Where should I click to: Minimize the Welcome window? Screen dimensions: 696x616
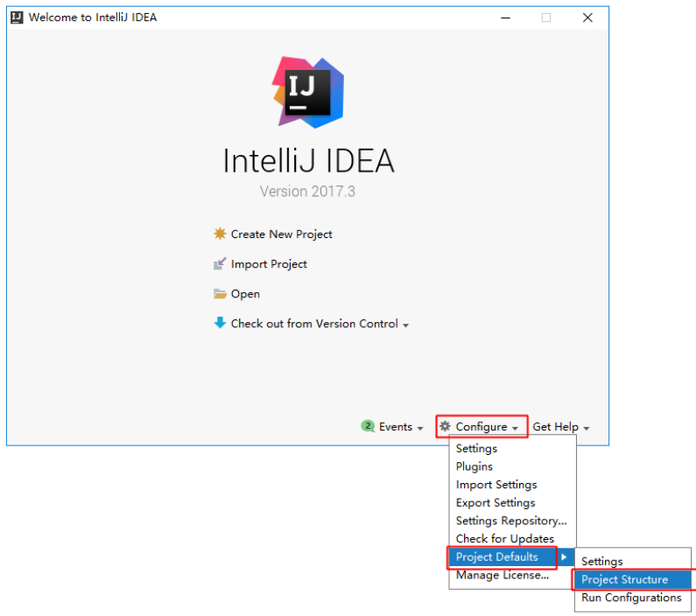[x=505, y=17]
